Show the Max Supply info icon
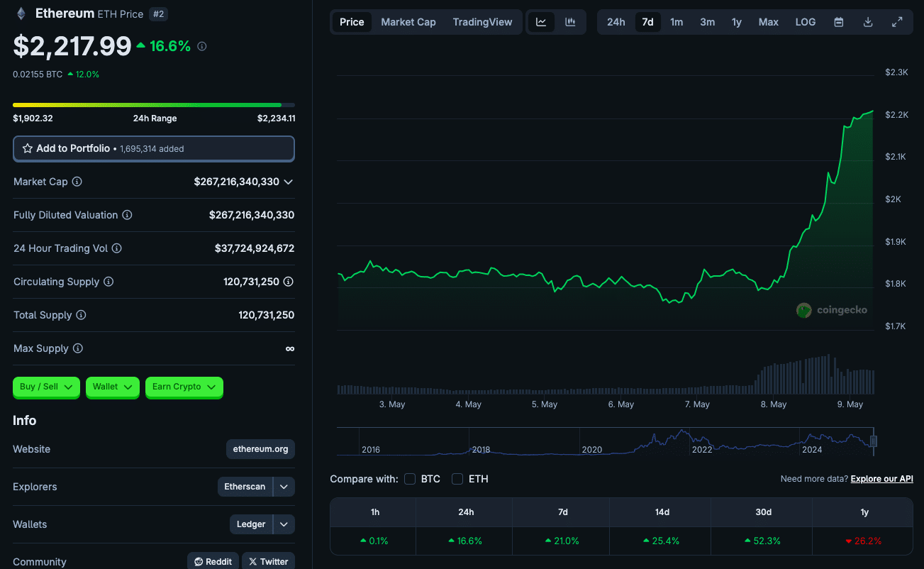 point(78,348)
